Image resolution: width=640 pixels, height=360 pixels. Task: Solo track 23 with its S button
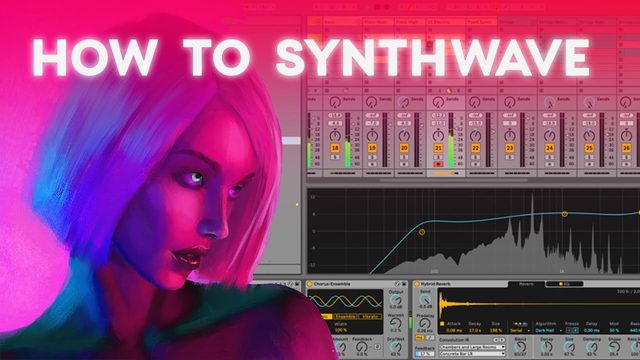510,157
